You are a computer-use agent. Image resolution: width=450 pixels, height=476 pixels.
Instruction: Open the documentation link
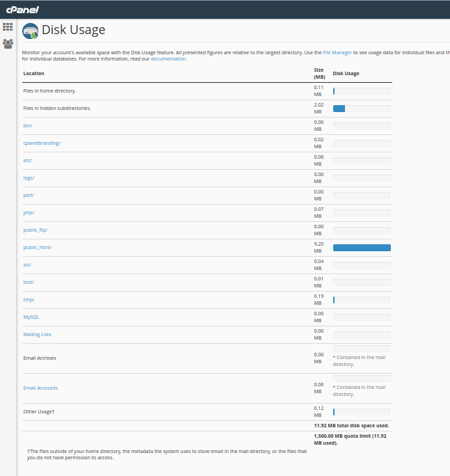168,59
